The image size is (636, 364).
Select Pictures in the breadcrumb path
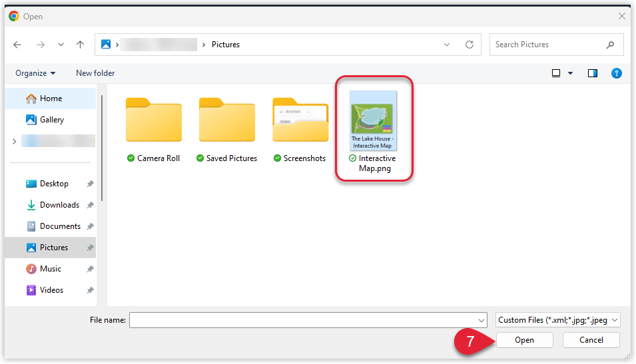pyautogui.click(x=226, y=45)
